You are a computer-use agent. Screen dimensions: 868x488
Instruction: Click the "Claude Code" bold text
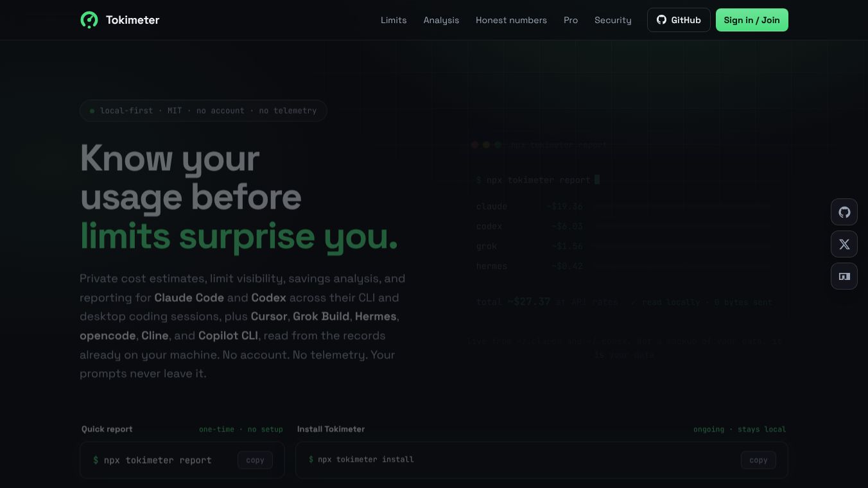pyautogui.click(x=189, y=297)
